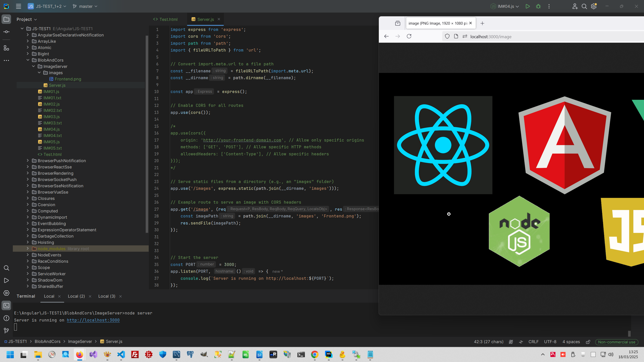The width and height of the screenshot is (644, 362).
Task: Open the Git tool window icon
Action: 7,331
